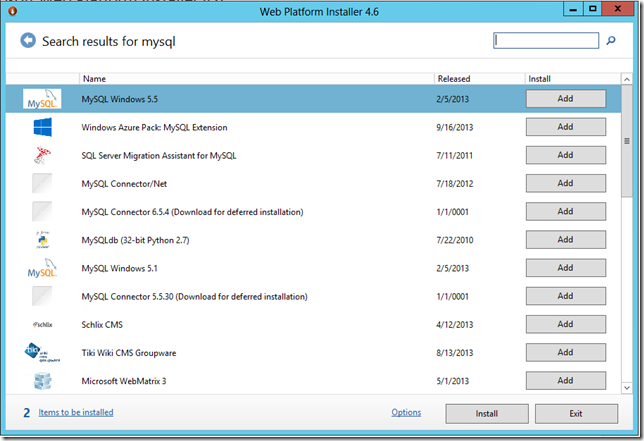The height and width of the screenshot is (441, 644).
Task: Click the SQL Server Migration Assistant icon
Action: pyautogui.click(x=42, y=155)
